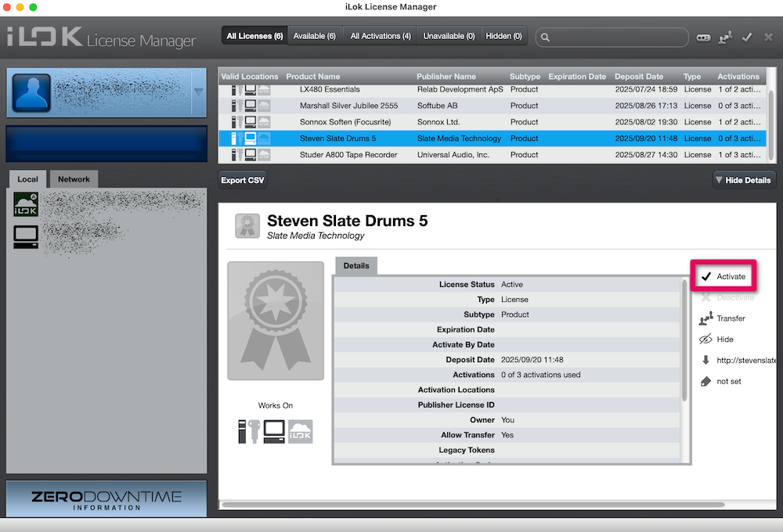Open the Network locations tab
Viewport: 783px width, 532px height.
tap(74, 179)
